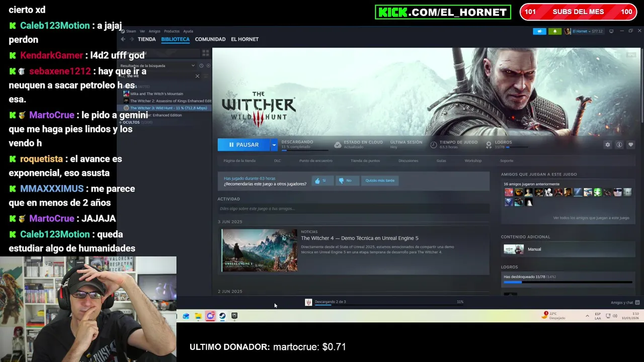Open advanced filter options beside search field

coord(206,76)
